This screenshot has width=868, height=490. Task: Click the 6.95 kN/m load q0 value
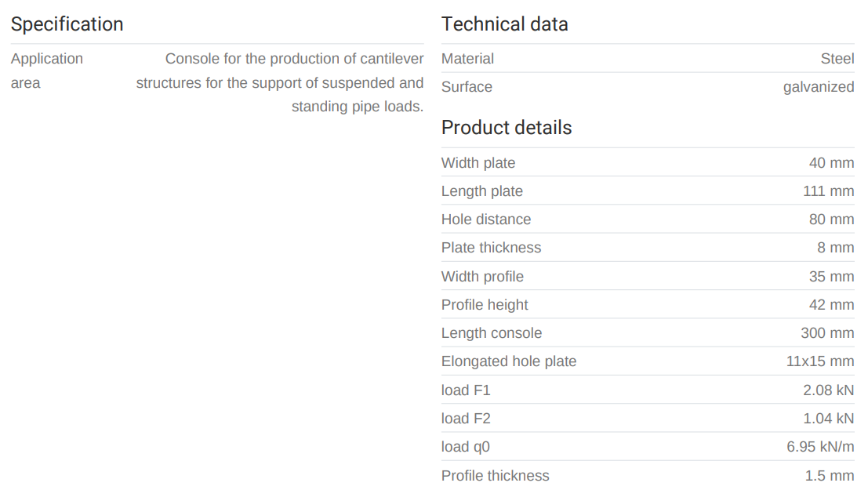click(820, 447)
